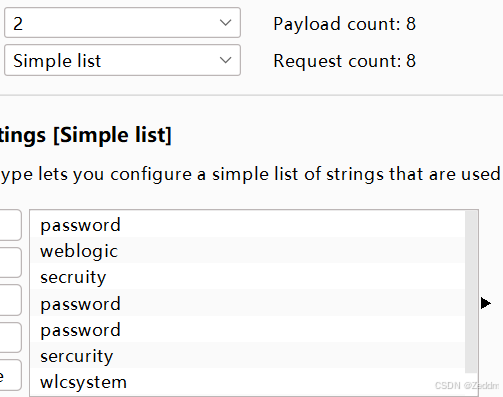This screenshot has width=503, height=397.
Task: Select the wlcsystem payload entry
Action: [x=247, y=382]
